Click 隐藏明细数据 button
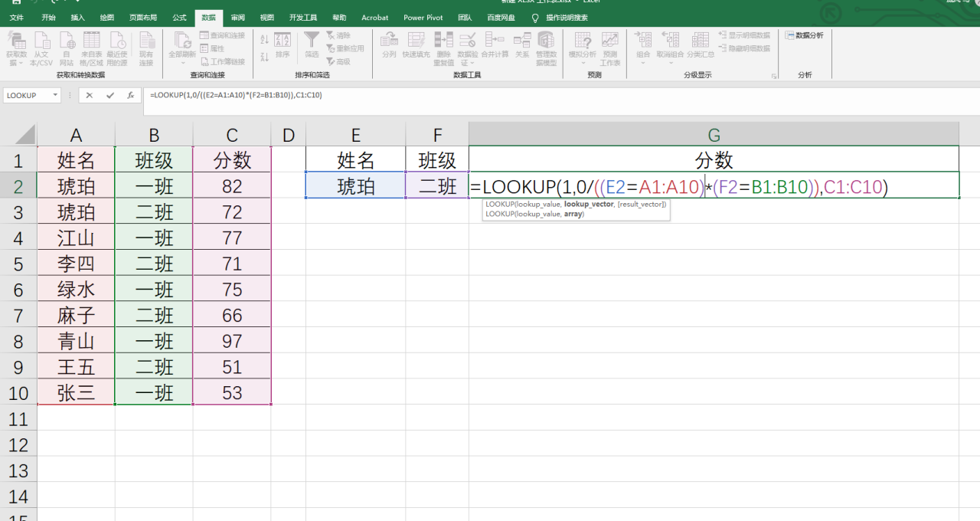 [x=745, y=48]
